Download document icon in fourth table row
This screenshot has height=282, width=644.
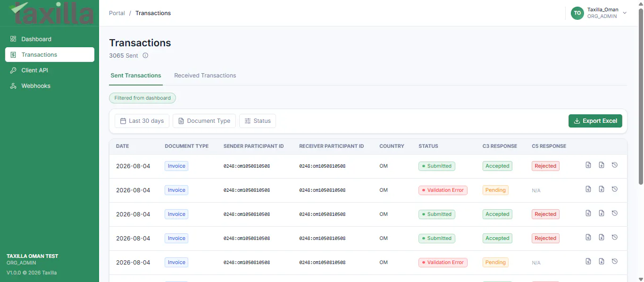[x=602, y=237]
